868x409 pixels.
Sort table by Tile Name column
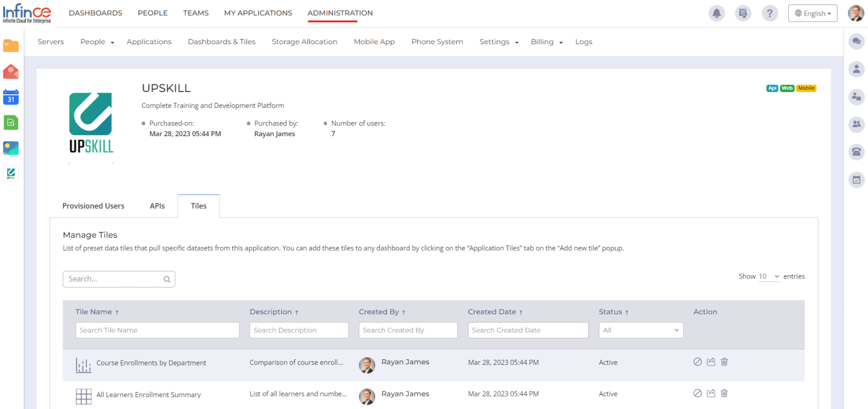pyautogui.click(x=97, y=312)
